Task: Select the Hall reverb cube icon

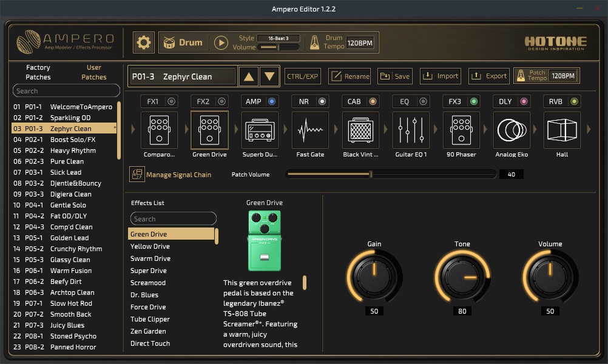Action: coord(562,130)
